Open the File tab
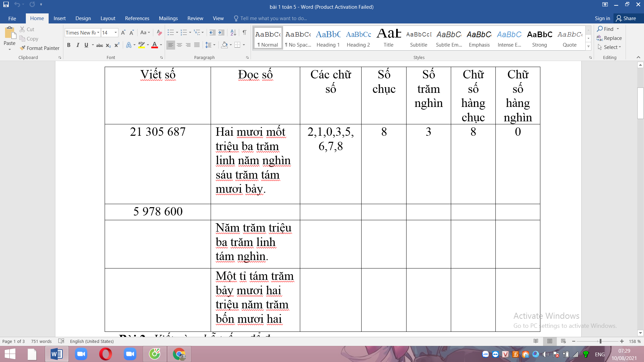 point(12,18)
